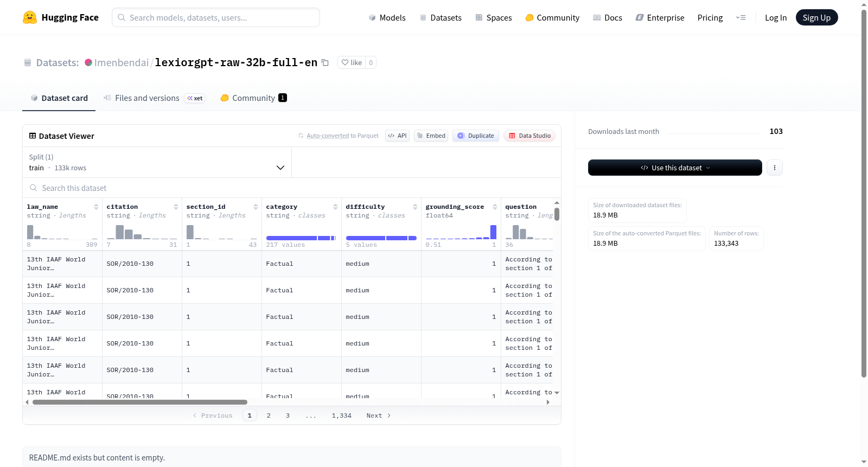Click table scroll right arrow
Image resolution: width=868 pixels, height=467 pixels.
(x=548, y=402)
